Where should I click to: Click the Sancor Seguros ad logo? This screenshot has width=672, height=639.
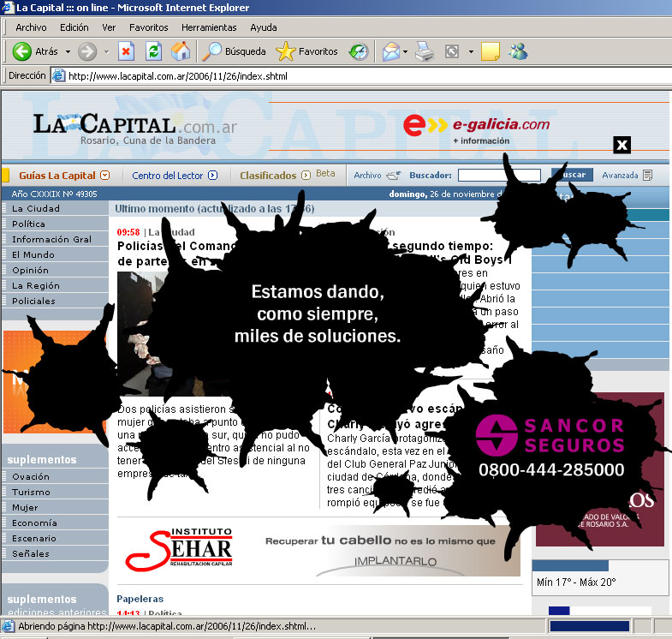coord(550,435)
